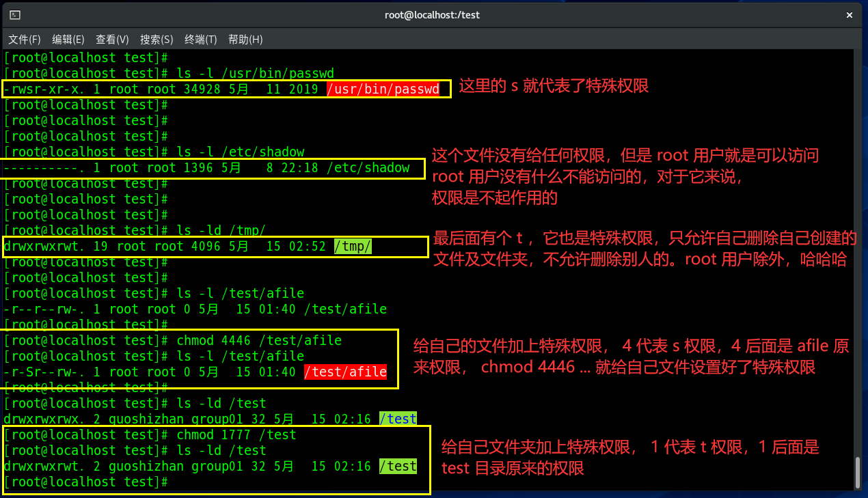Click the 'chmod 1777 /test' command text
The width and height of the screenshot is (868, 498).
[x=236, y=435]
